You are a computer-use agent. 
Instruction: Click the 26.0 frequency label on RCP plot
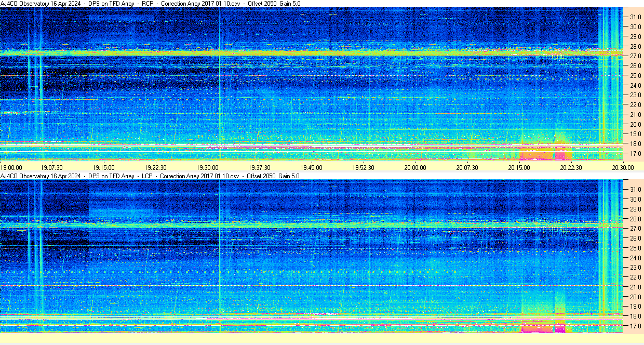(636, 65)
